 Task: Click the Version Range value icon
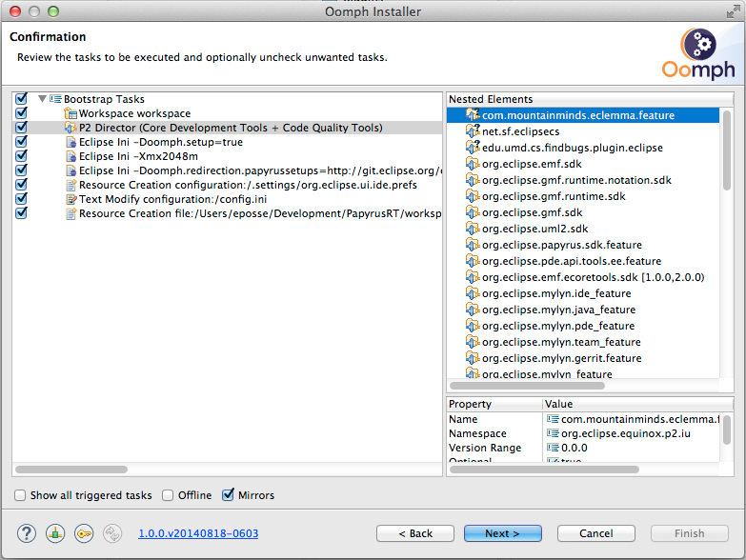(553, 448)
